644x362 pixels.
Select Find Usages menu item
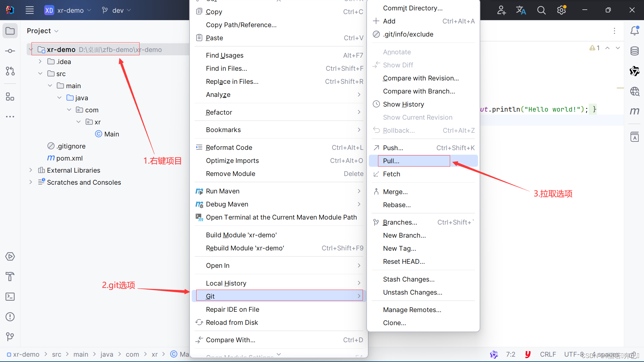pos(279,55)
